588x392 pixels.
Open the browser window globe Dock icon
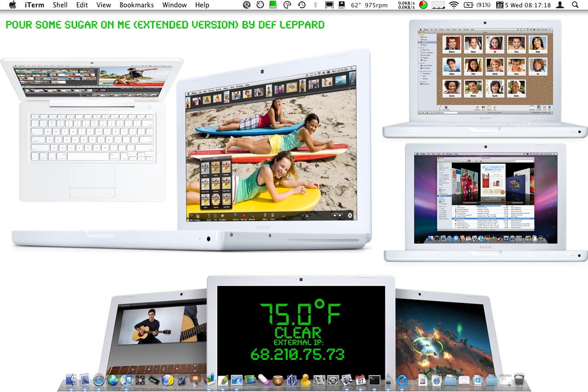coord(237,380)
